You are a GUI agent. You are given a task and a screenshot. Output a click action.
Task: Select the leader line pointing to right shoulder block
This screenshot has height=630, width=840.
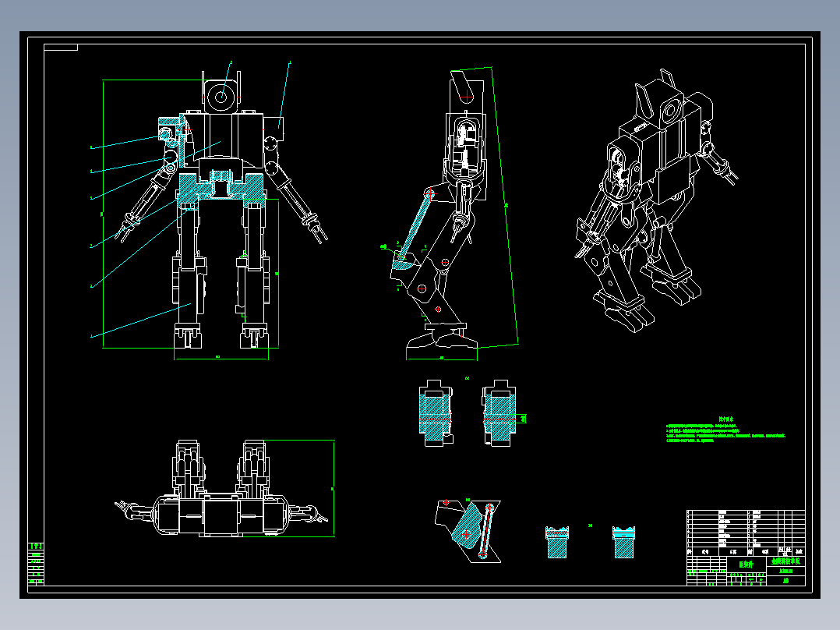click(x=284, y=95)
